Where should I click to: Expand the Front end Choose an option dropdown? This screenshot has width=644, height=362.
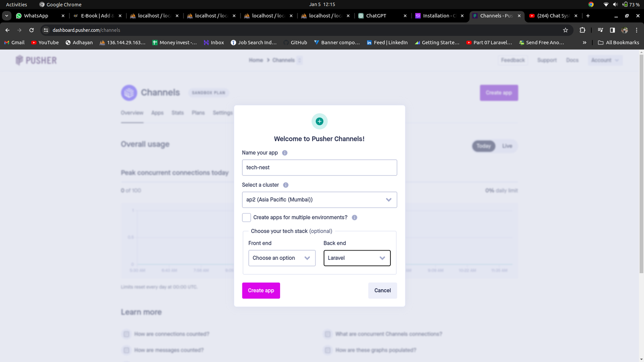(282, 258)
